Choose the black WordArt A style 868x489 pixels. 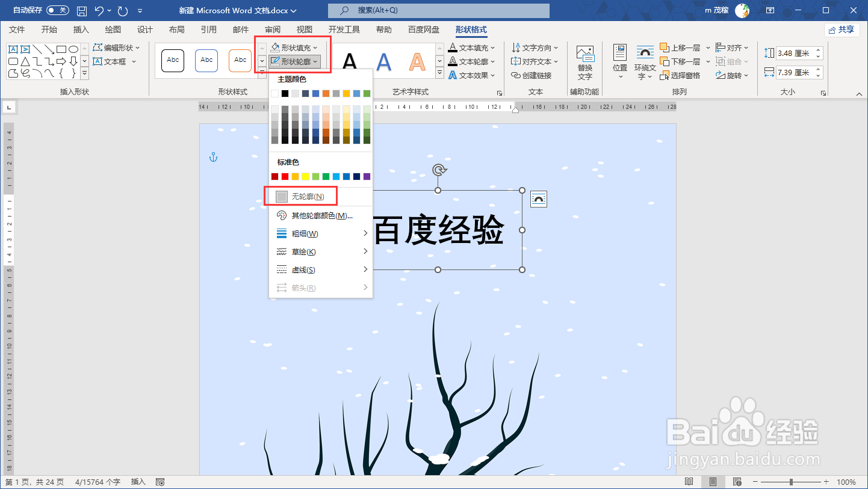click(x=350, y=61)
